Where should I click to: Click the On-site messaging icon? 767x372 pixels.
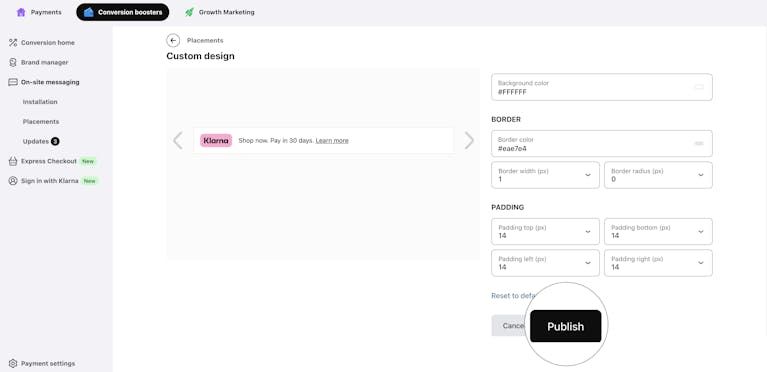tap(13, 82)
